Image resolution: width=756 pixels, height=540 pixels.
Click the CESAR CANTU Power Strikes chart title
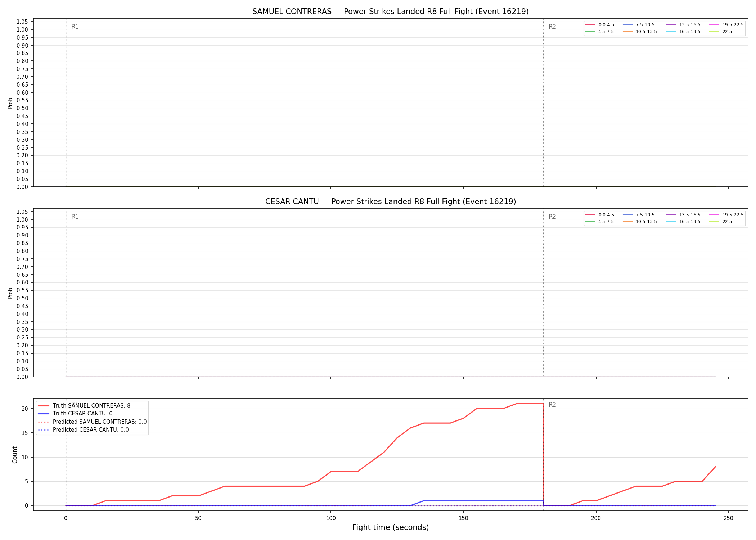click(x=390, y=202)
